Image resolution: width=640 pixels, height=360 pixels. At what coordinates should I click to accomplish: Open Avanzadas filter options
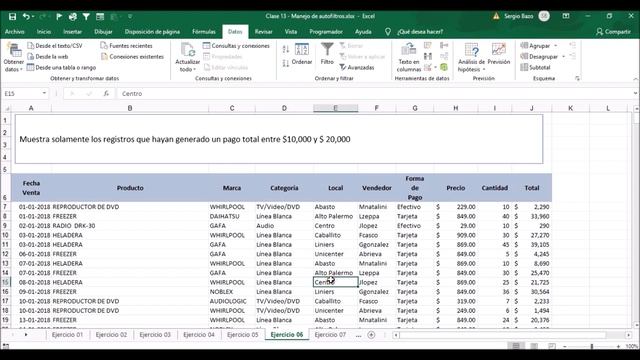tap(357, 67)
